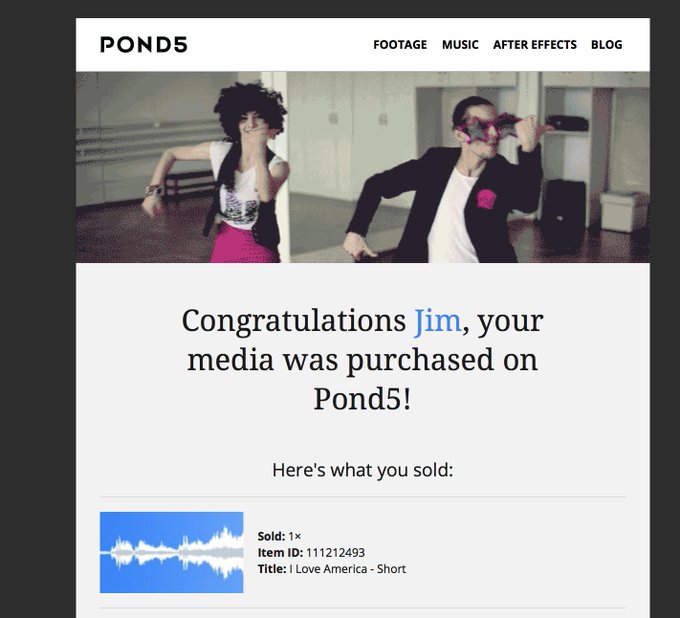Screen dimensions: 680x618
Task: Click the POND5 logo in the header
Action: click(144, 45)
